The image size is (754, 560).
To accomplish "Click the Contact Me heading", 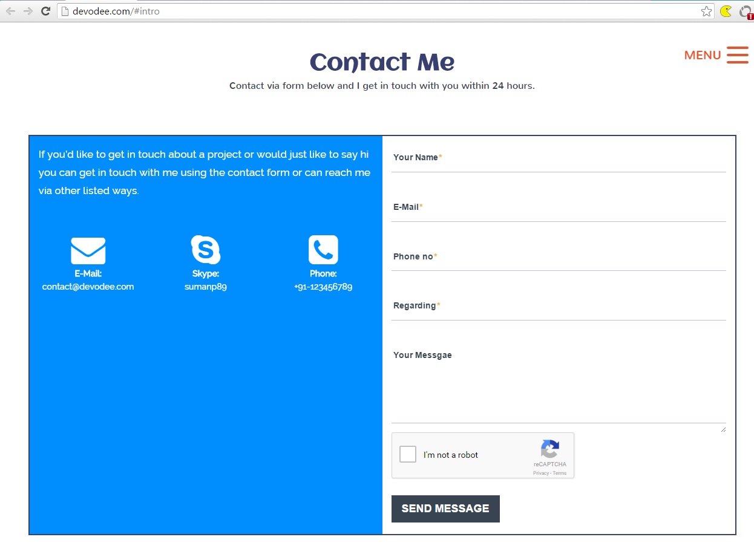I will tap(382, 62).
